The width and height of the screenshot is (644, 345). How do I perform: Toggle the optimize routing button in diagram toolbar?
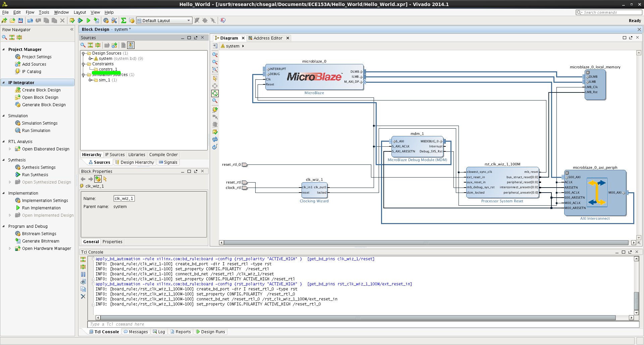[215, 93]
